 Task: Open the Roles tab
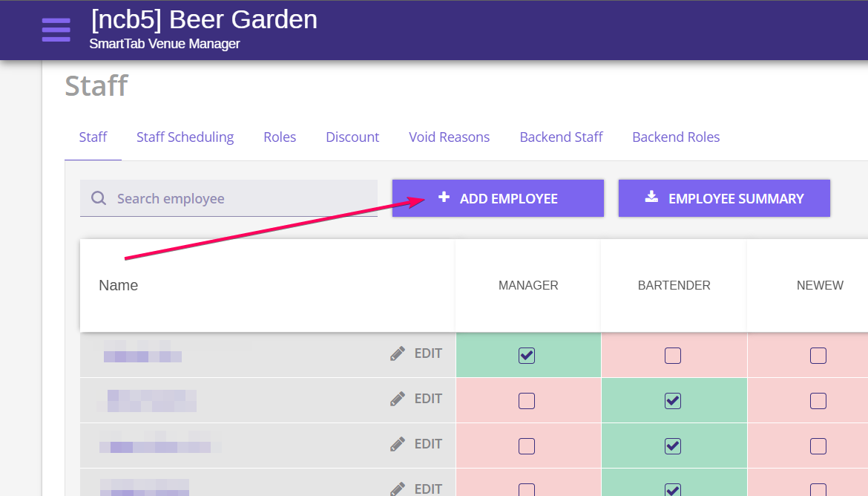pos(280,137)
